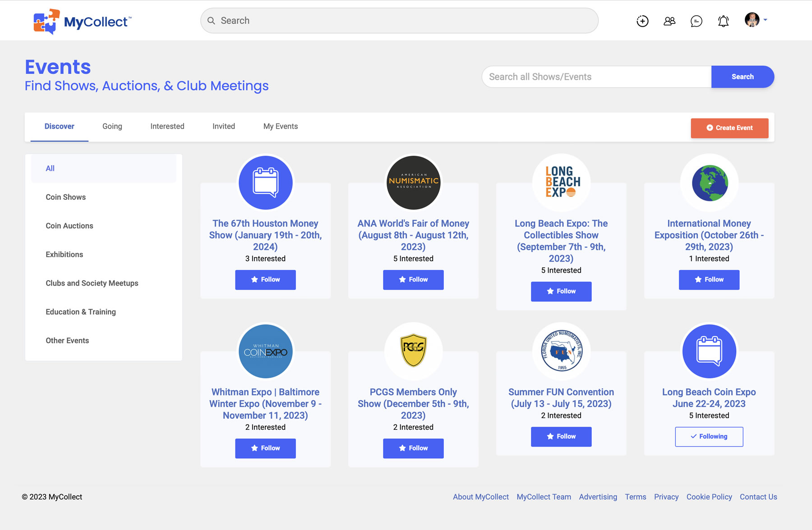This screenshot has height=530, width=812.
Task: Open the Cookie Policy footer link
Action: click(x=709, y=497)
